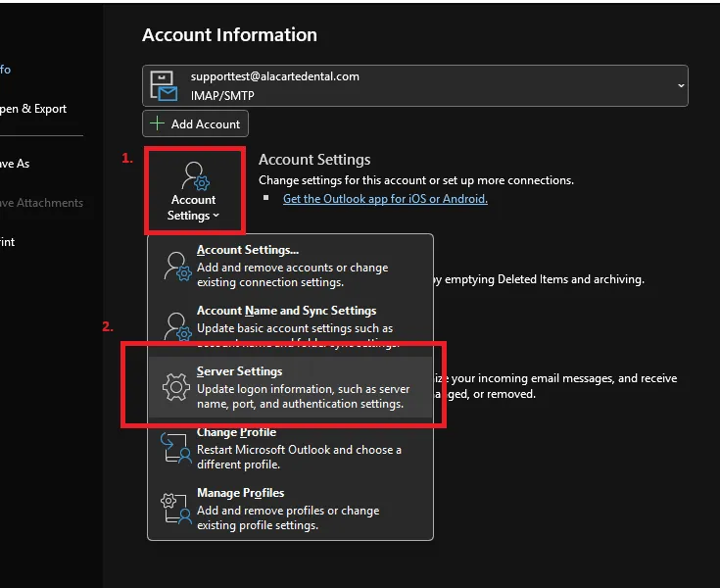Select Print in the sidebar
The image size is (720, 588).
(8, 242)
